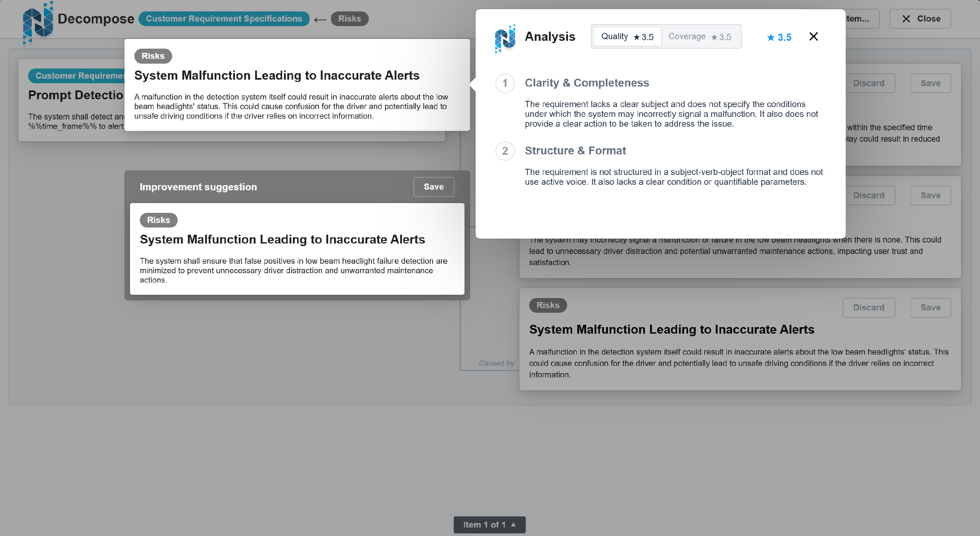
Task: Click the top-right Close button
Action: click(920, 19)
